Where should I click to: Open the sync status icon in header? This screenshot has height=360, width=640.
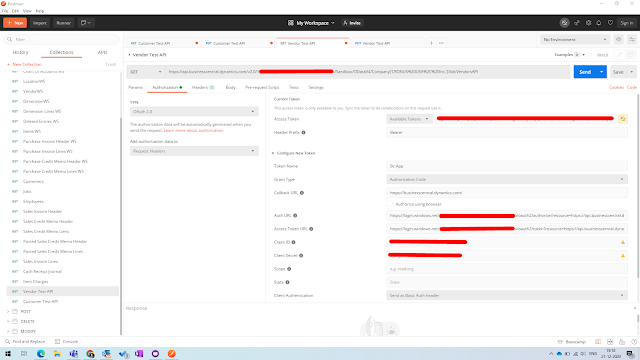564,23
